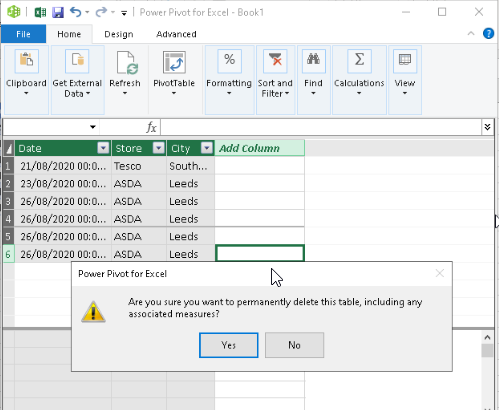The image size is (499, 410).
Task: Open the redo history dropdown arrow
Action: 113,12
